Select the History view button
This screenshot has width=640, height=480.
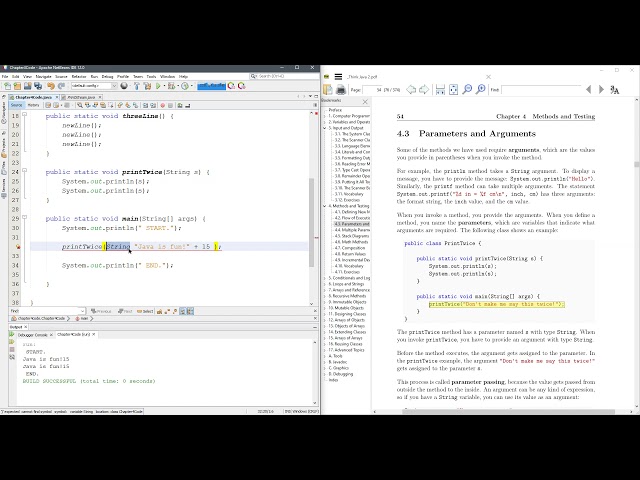(x=33, y=105)
